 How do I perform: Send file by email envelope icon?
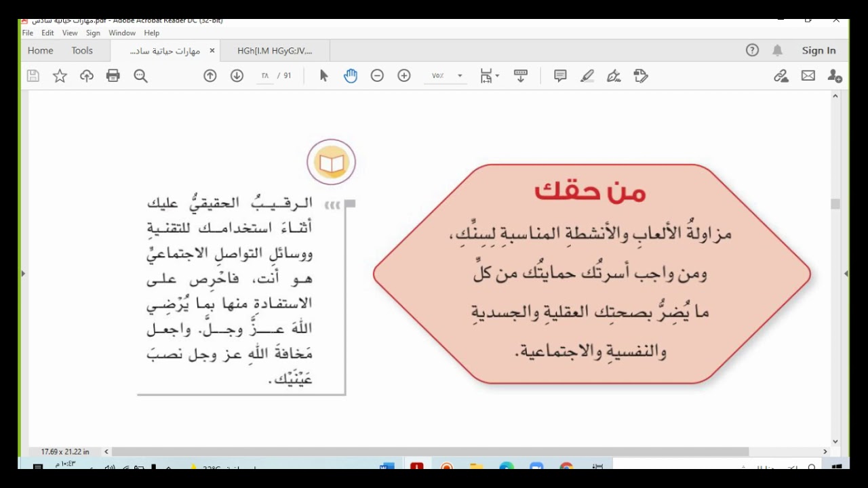coord(808,76)
